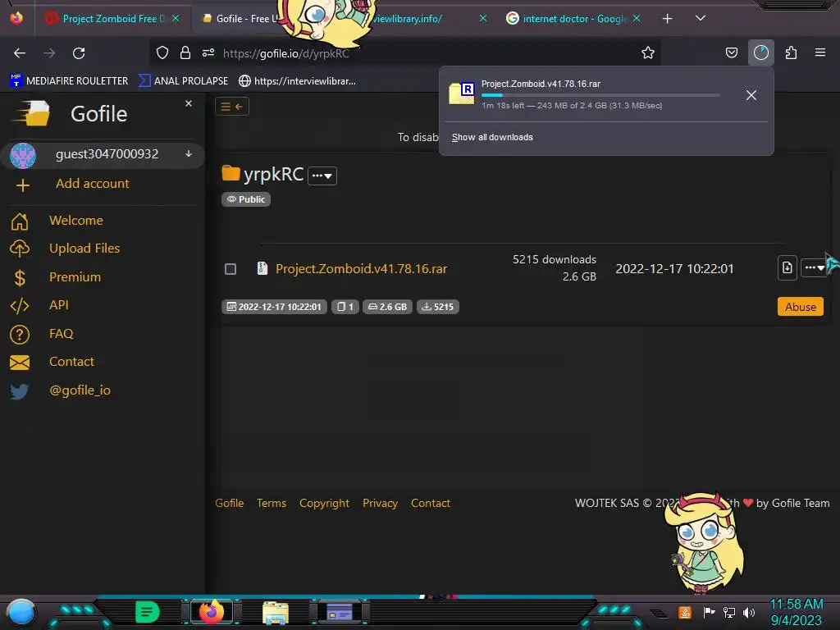This screenshot has height=630, width=840.
Task: Click the guest account avatar
Action: coord(23,155)
